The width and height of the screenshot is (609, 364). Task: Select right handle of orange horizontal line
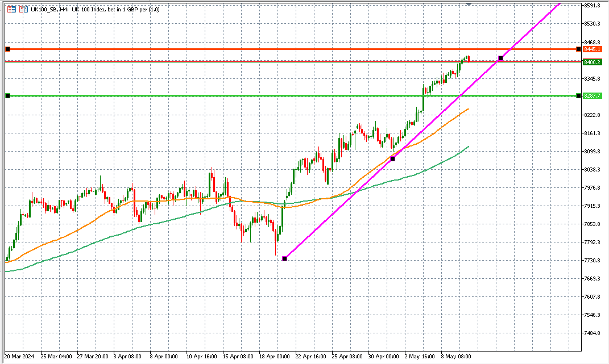pyautogui.click(x=578, y=49)
